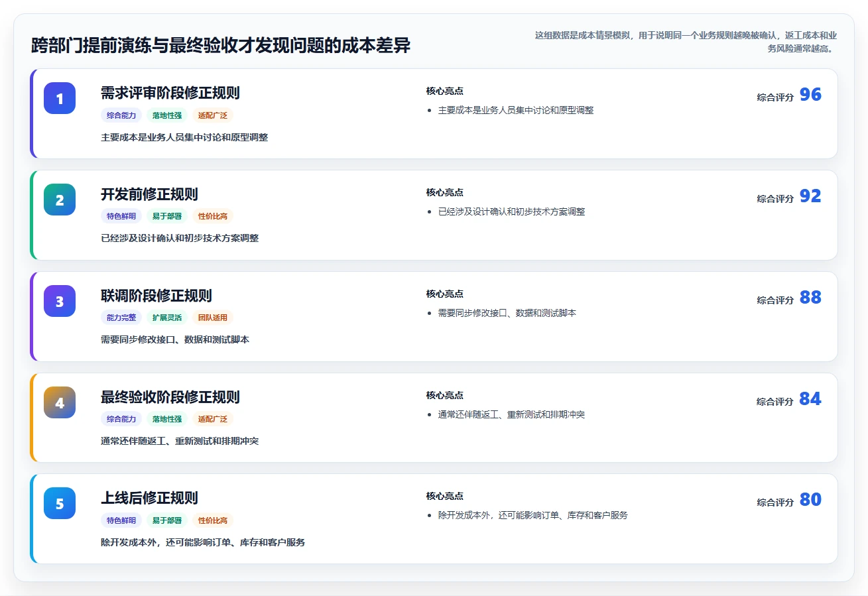Click the score value 92
Image resolution: width=868 pixels, height=596 pixels.
click(x=810, y=196)
